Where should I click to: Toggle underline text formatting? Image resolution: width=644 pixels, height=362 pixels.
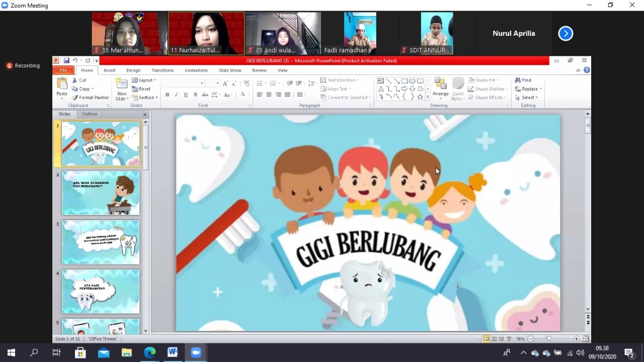(186, 95)
